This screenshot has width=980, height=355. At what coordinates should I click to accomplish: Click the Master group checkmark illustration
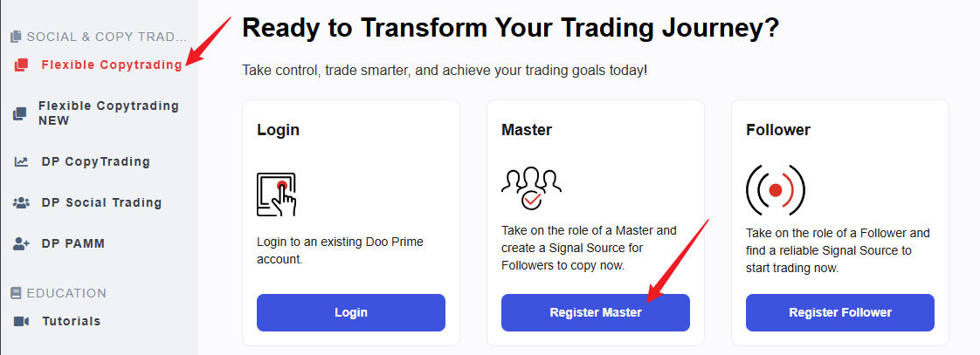531,188
